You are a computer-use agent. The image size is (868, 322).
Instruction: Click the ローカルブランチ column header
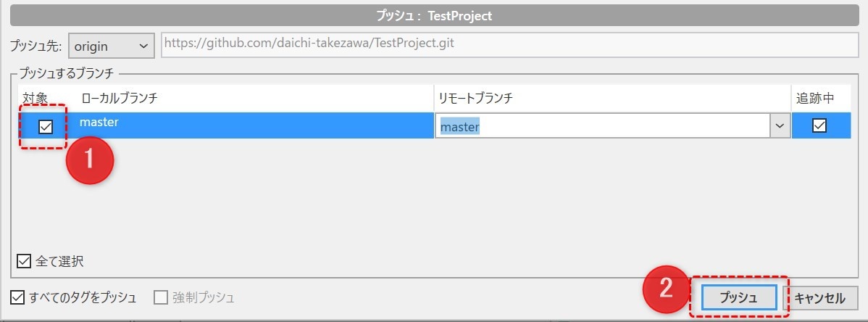pos(120,98)
